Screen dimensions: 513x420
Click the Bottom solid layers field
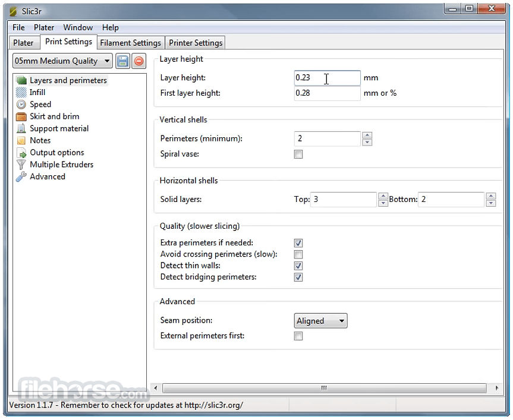pyautogui.click(x=451, y=200)
